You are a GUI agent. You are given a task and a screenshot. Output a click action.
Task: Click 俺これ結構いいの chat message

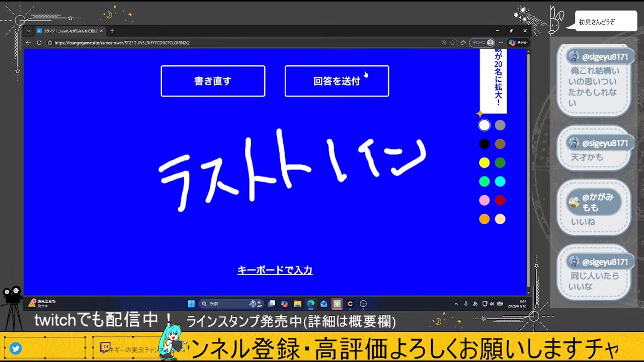(x=594, y=80)
